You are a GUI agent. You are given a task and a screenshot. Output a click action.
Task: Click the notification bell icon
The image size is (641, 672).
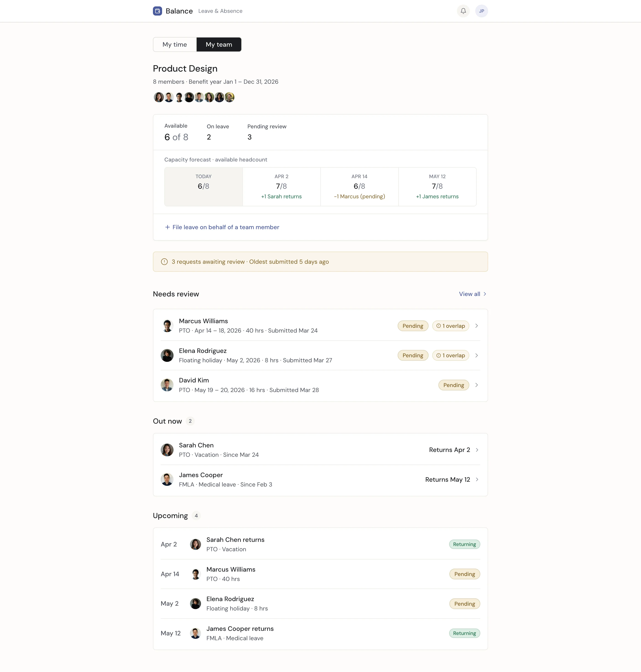point(463,11)
